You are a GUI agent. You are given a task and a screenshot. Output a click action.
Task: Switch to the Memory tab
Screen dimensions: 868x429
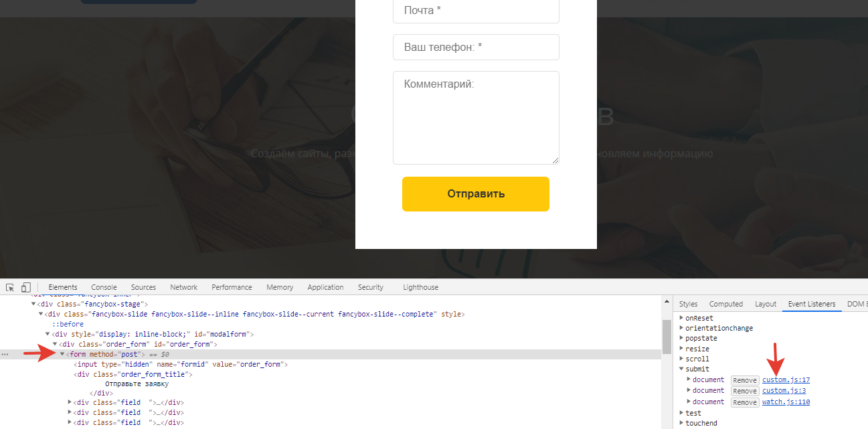[x=280, y=287]
